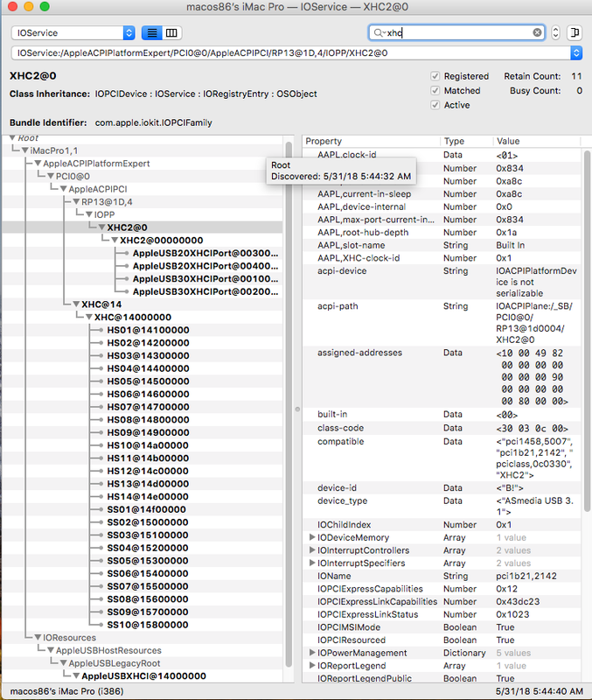This screenshot has height=700, width=592.
Task: Click the split view divider handle
Action: coord(297,409)
